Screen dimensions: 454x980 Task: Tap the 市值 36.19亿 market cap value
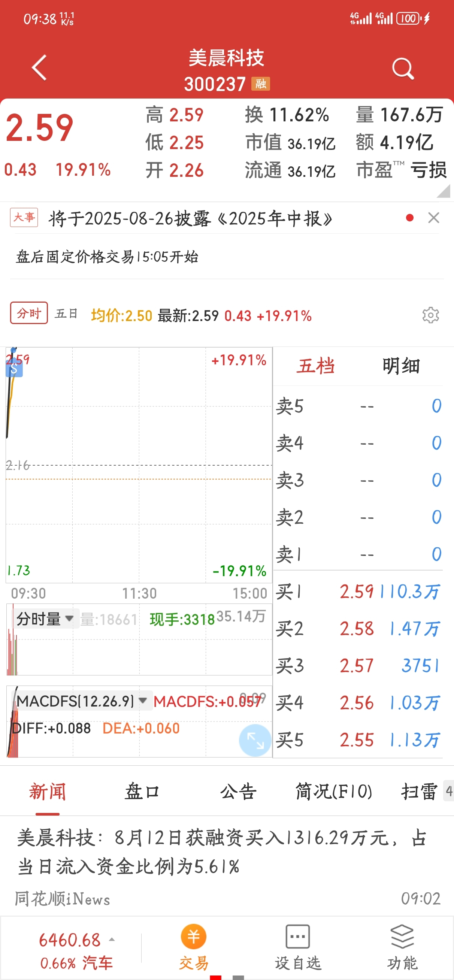coord(290,143)
